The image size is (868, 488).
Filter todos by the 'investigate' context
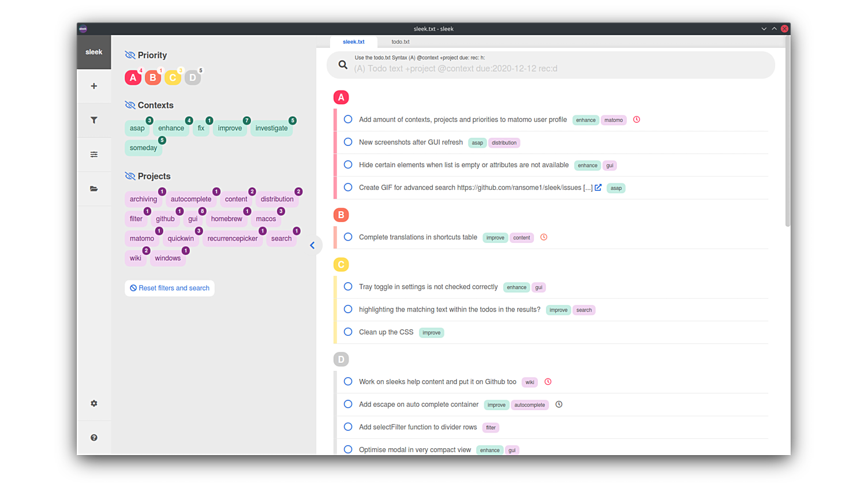point(271,128)
